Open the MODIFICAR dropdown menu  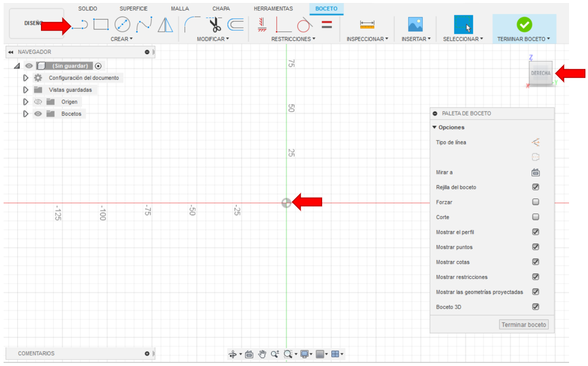(x=213, y=39)
